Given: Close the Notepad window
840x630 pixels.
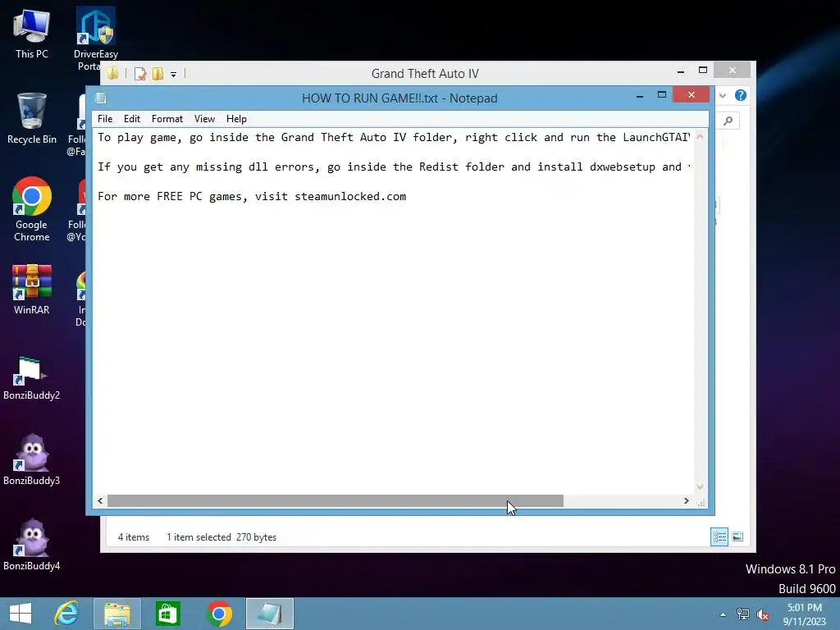Looking at the screenshot, I should coord(691,95).
